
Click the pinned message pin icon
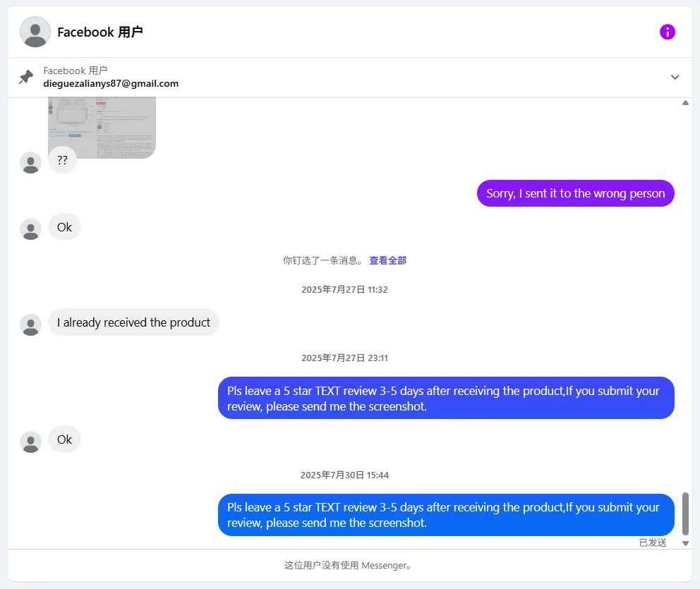pos(26,77)
